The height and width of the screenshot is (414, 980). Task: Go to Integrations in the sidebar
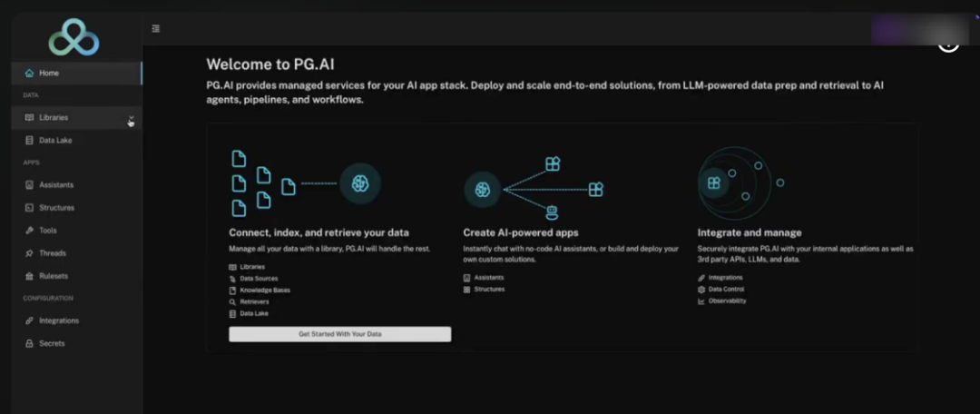(x=76, y=320)
